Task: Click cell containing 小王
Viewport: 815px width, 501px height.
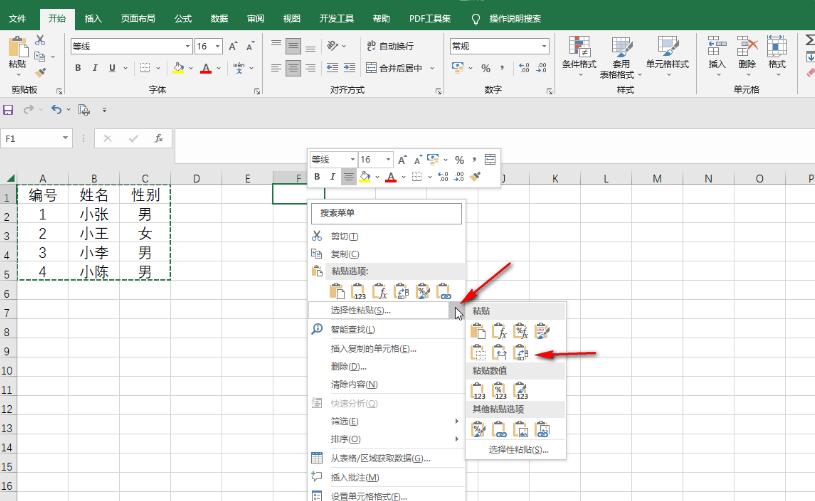Action: [94, 233]
